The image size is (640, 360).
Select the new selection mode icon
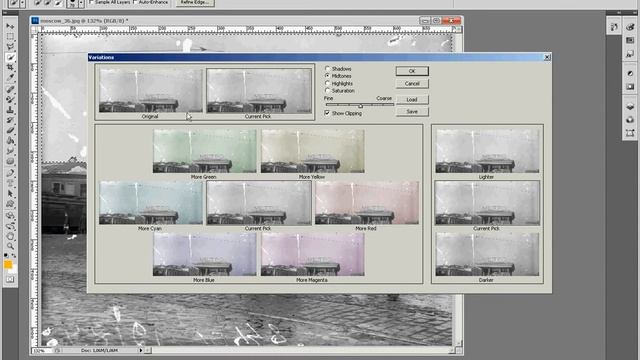(x=38, y=3)
